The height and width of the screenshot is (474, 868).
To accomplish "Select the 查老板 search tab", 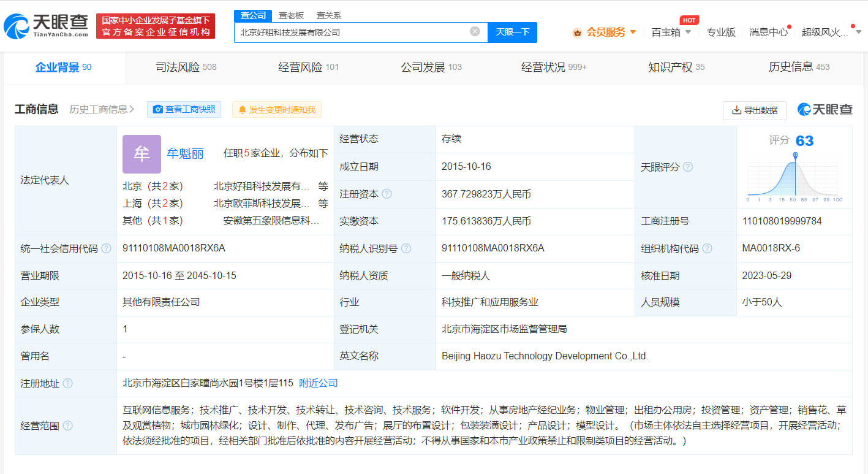I will (x=291, y=15).
